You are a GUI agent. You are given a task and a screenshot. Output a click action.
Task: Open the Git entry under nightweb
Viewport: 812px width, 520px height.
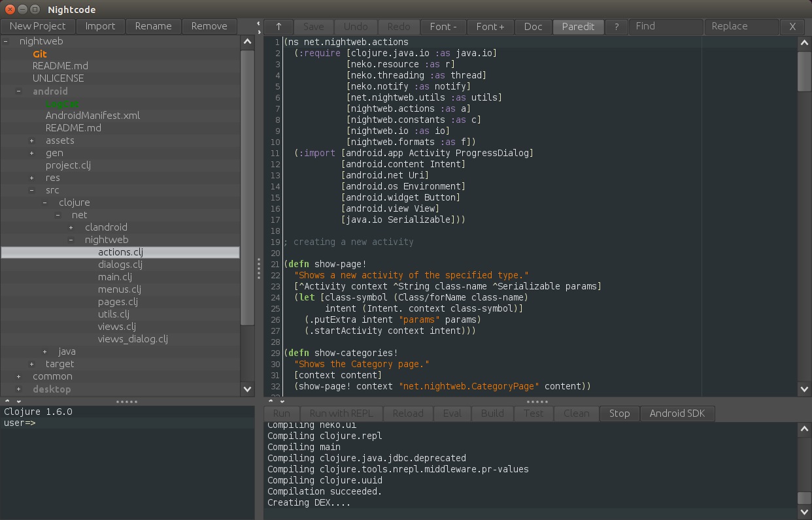pyautogui.click(x=40, y=54)
